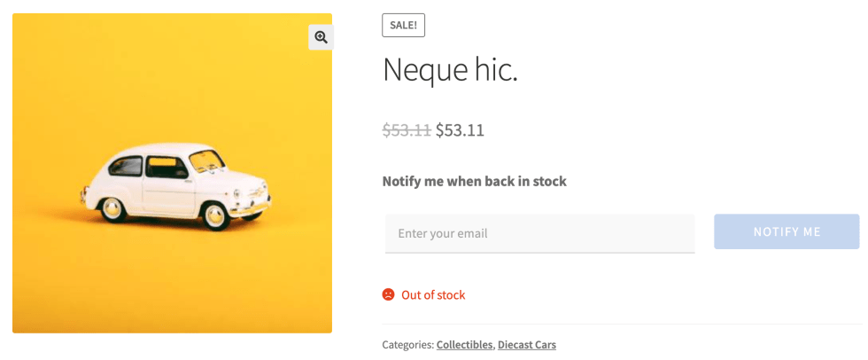Focus the Enter your email field

pyautogui.click(x=539, y=233)
